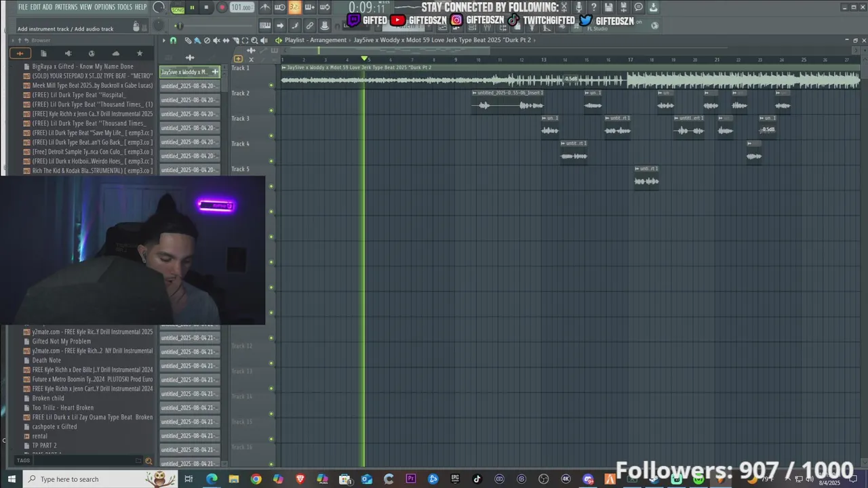Mute Track 3 using its green dot

[271, 136]
